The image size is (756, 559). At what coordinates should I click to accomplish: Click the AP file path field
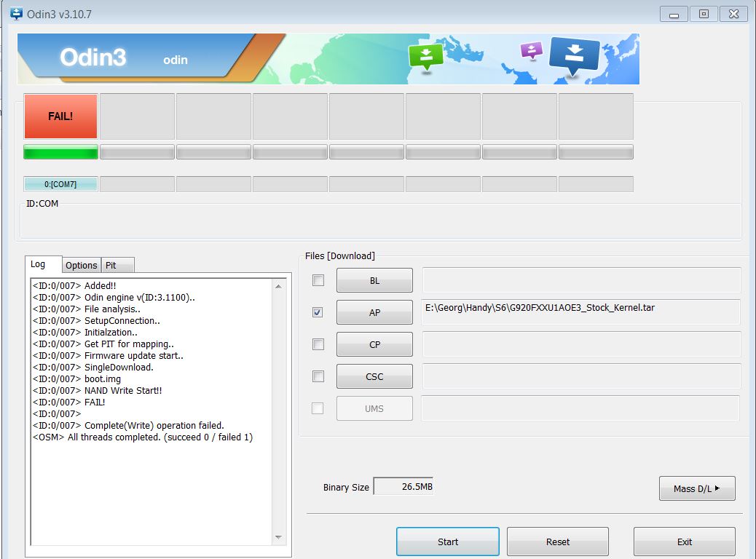tap(581, 312)
